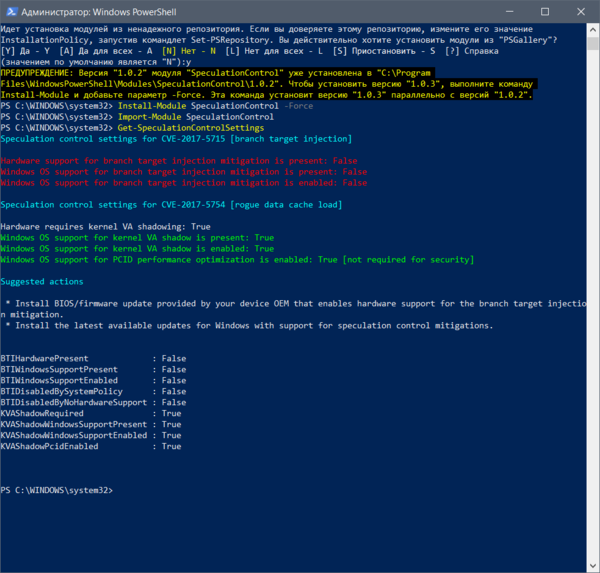This screenshot has height=573, width=600.
Task: Click the BTIHardwarePresent output row
Action: [93, 359]
